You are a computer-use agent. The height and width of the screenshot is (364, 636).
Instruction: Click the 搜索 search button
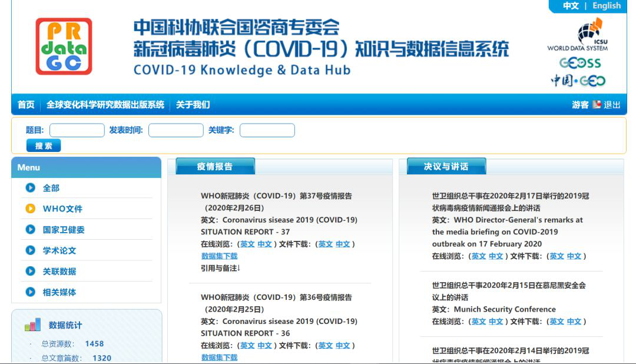[x=43, y=145]
